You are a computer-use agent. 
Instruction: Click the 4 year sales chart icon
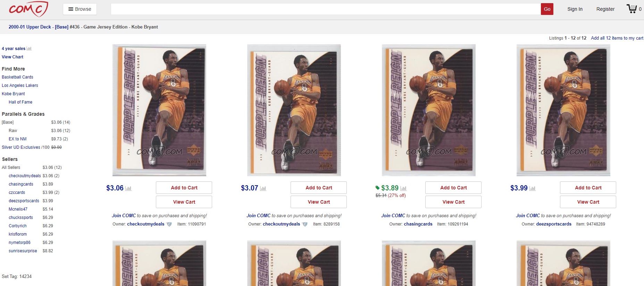(x=29, y=49)
